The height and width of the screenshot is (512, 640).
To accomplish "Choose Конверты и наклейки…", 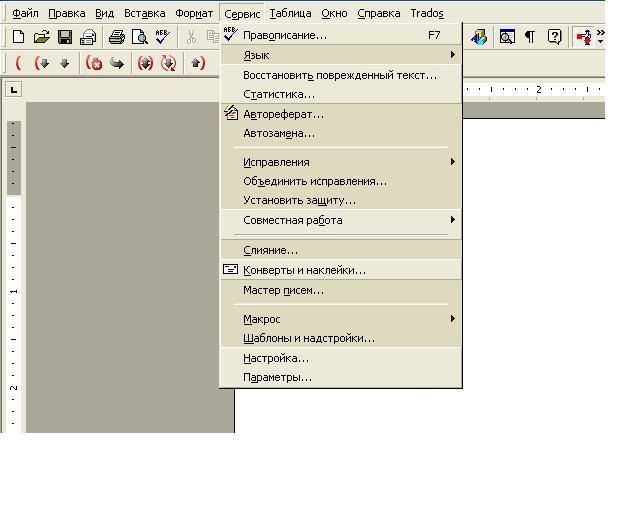I will click(341, 270).
